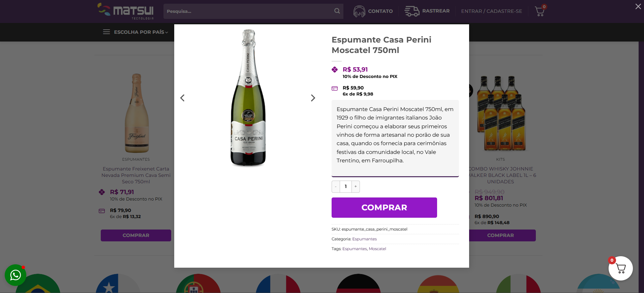
Task: Click the Comprar button in popup
Action: pos(384,208)
